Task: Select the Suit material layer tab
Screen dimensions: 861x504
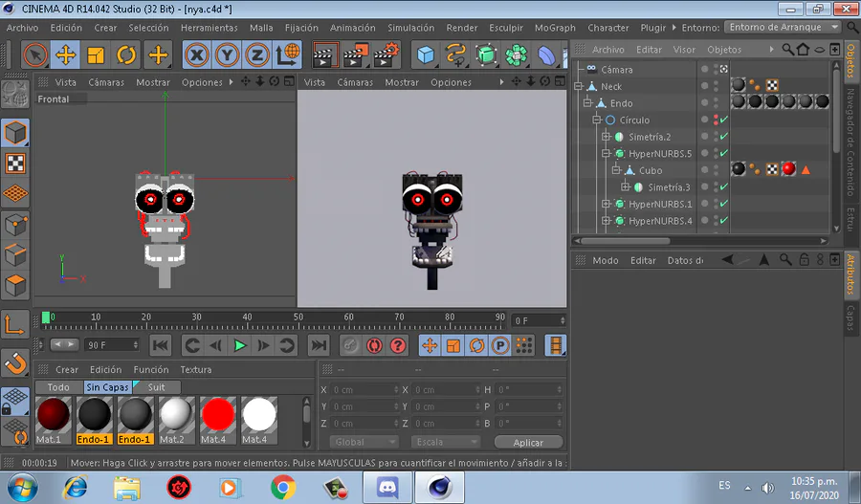Action: 157,387
